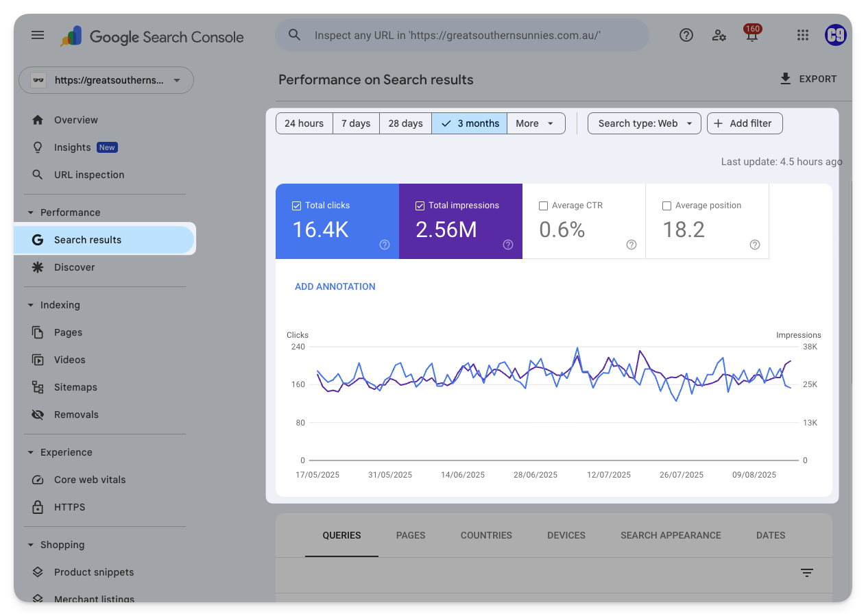Click the Export download icon

(786, 79)
